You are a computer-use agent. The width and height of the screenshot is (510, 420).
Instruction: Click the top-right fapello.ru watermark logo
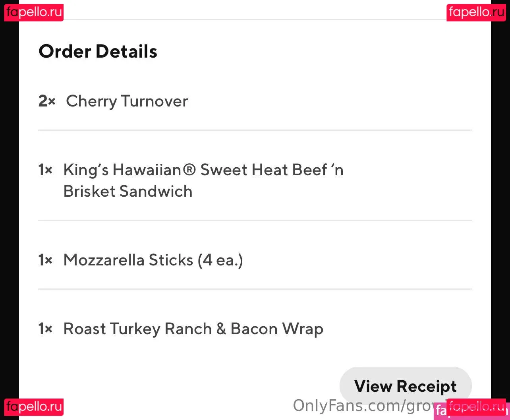click(476, 12)
